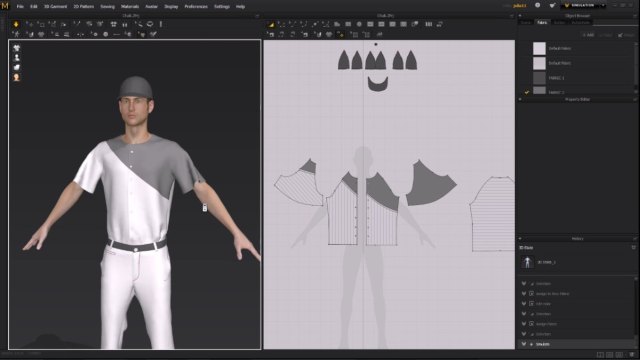The image size is (640, 360).
Task: Switch to the Fabric tab in Object Browser
Action: (542, 22)
